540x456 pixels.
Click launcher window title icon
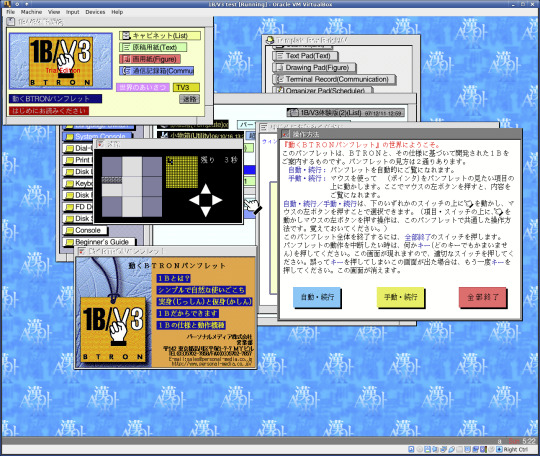coord(11,22)
